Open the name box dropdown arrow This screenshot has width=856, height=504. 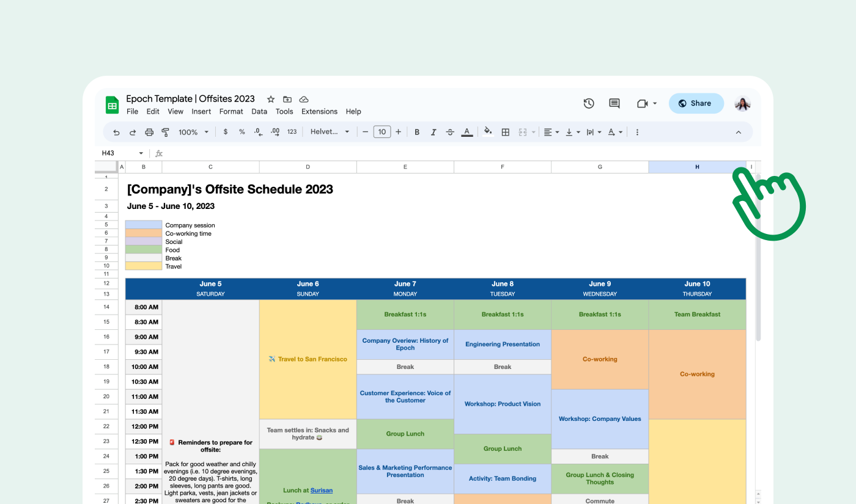point(141,153)
